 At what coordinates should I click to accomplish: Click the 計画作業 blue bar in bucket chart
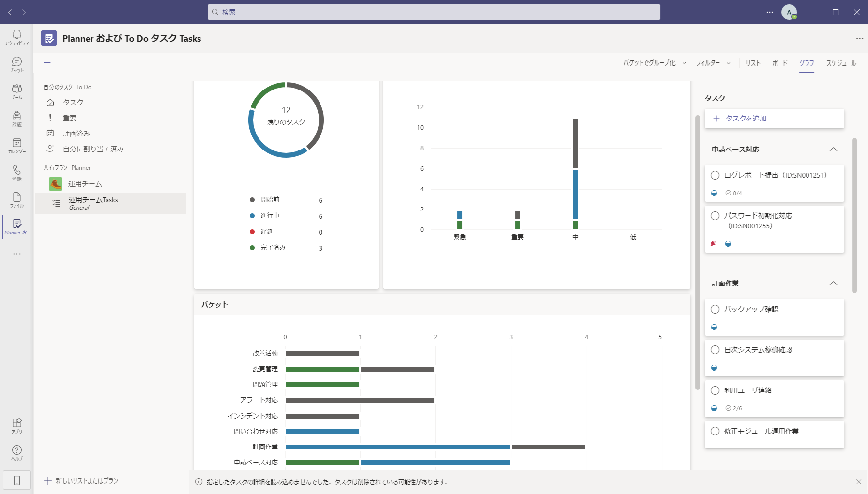(x=397, y=447)
